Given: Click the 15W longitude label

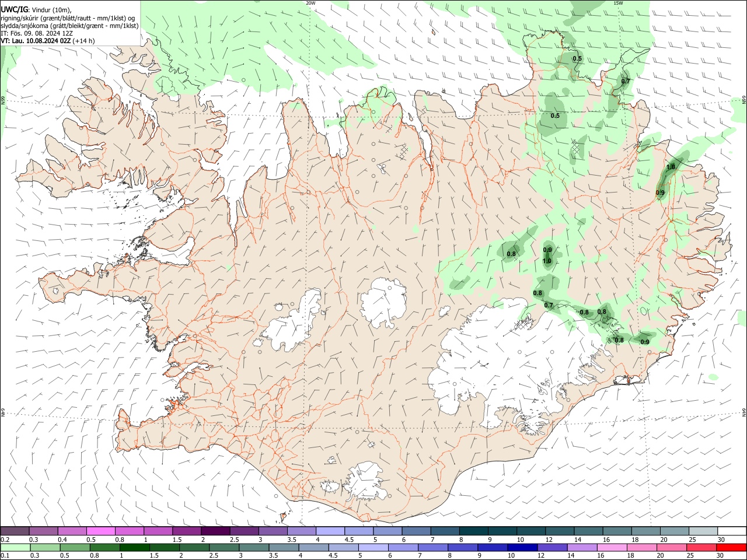Looking at the screenshot, I should pyautogui.click(x=618, y=3).
